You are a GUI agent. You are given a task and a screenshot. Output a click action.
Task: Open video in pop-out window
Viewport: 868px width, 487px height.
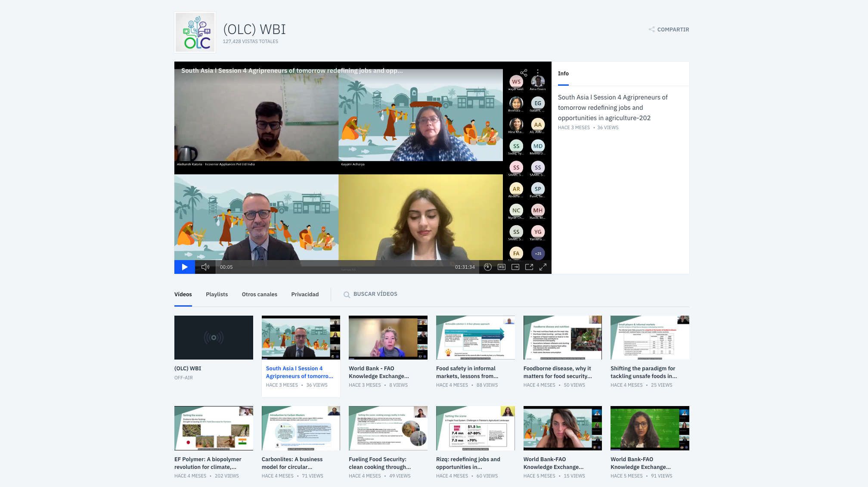coord(529,267)
